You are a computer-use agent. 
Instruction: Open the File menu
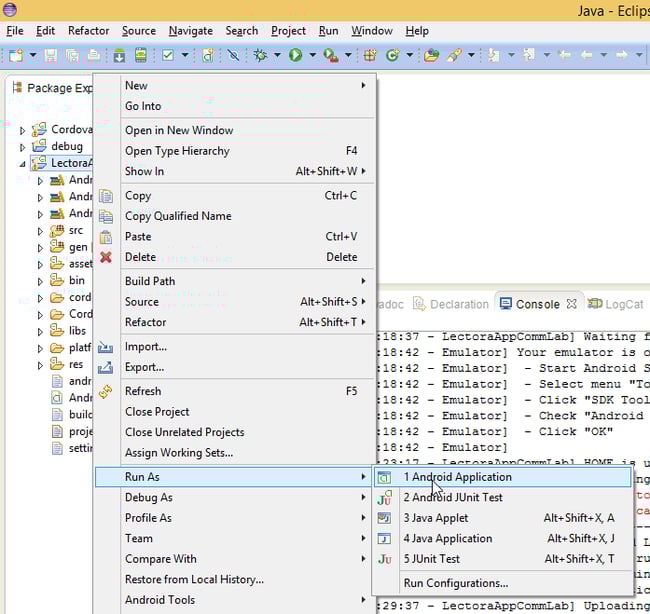pos(15,31)
